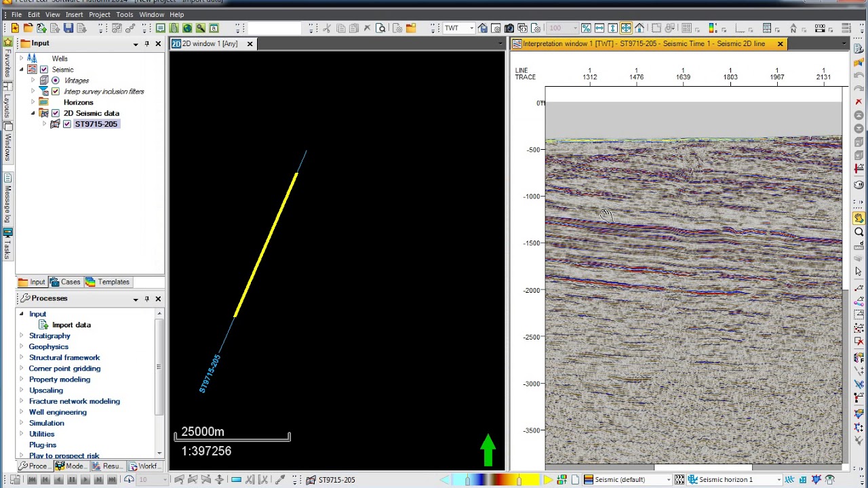Click the Find magnifier page icon
This screenshot has width=868, height=488.
click(x=381, y=28)
